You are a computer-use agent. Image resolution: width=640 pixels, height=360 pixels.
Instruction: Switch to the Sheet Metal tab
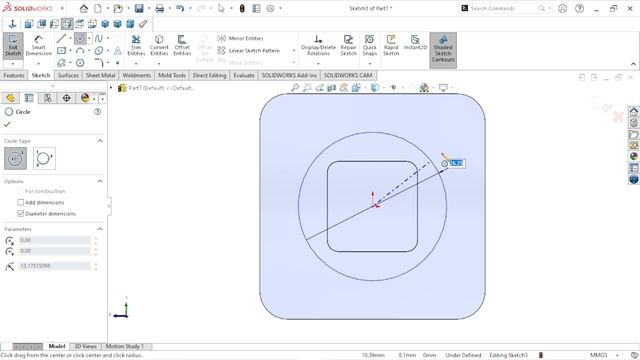(x=100, y=76)
